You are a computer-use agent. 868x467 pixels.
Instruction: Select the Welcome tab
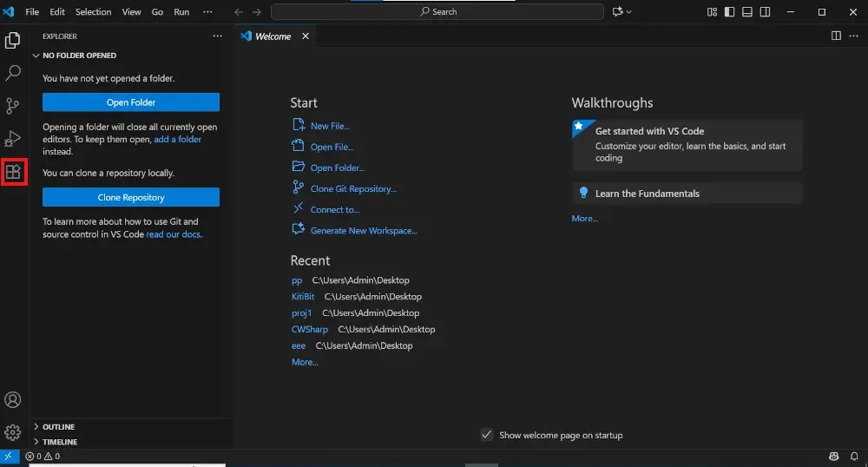pyautogui.click(x=273, y=36)
